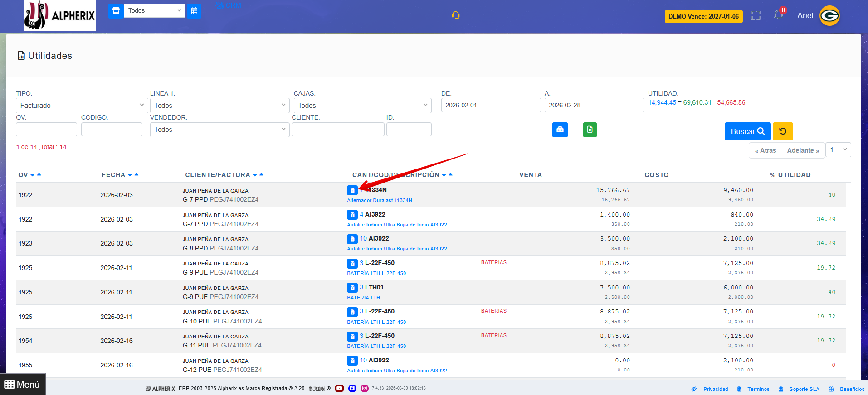Sort by CLIENTE/FACTURA column header
The image size is (868, 395).
(217, 175)
